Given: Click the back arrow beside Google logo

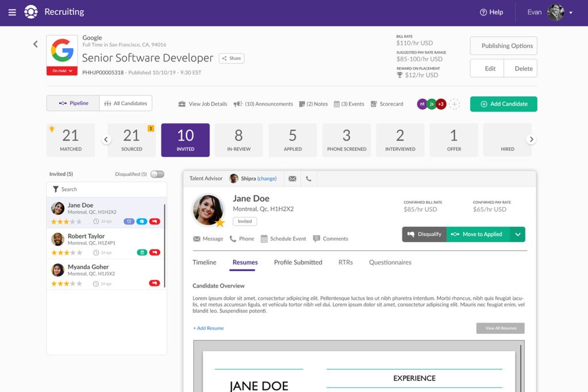Looking at the screenshot, I should point(36,44).
